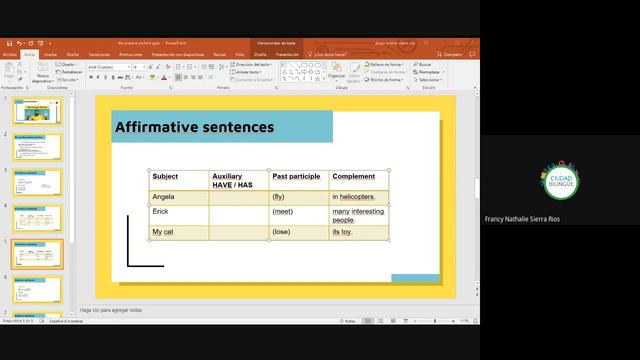Decrease list indent level
The image size is (640, 360).
pos(204,67)
